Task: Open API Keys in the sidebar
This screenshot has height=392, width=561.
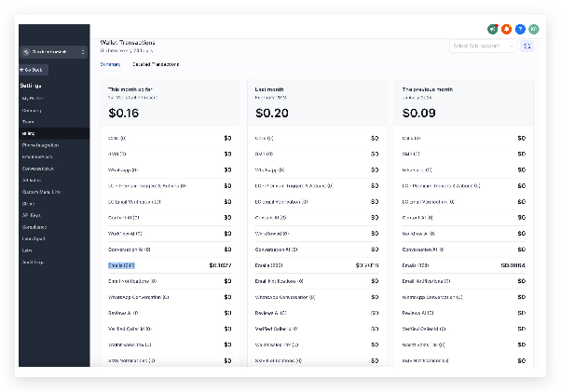Action: [31, 215]
